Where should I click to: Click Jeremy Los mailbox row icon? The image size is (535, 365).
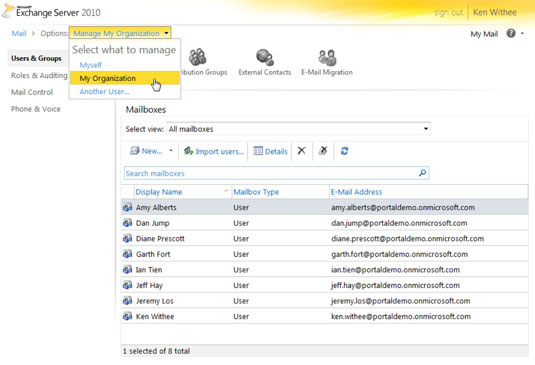(127, 301)
